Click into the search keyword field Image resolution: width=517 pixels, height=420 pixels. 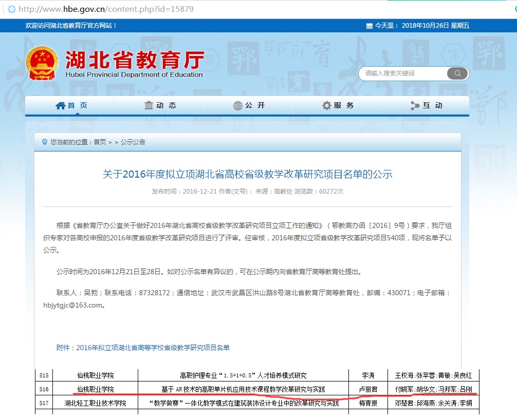[x=402, y=73]
